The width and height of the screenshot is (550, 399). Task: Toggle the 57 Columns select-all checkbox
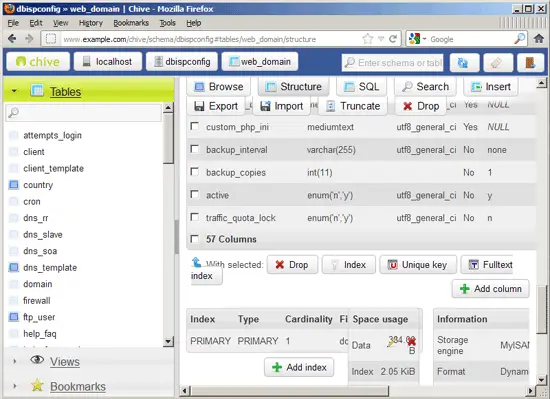pos(194,239)
